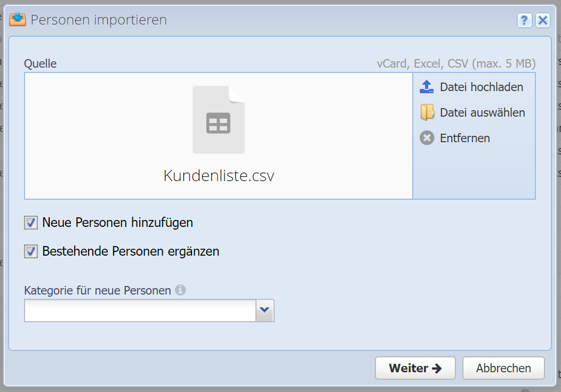Click the gray circled X remove icon

[x=427, y=138]
